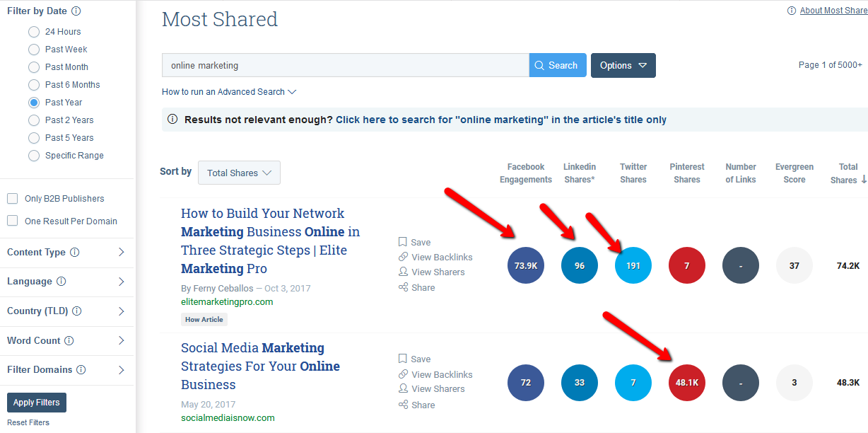
Task: Open the Options dropdown button
Action: (x=623, y=65)
